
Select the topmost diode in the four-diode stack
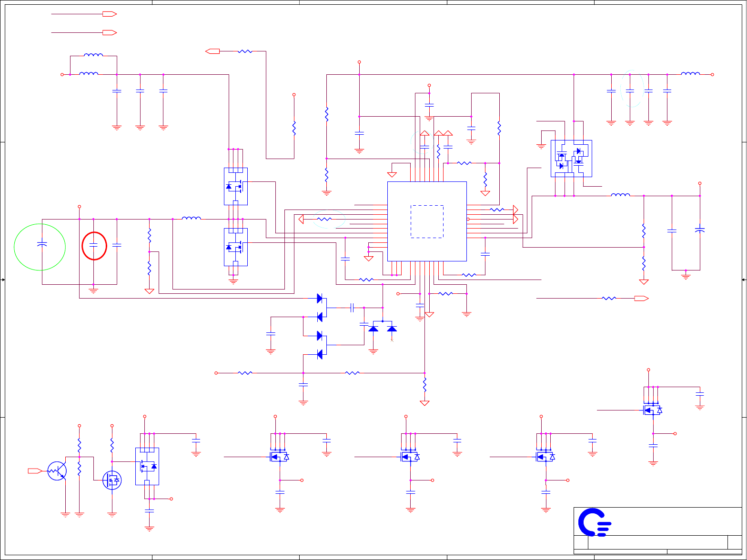point(320,299)
